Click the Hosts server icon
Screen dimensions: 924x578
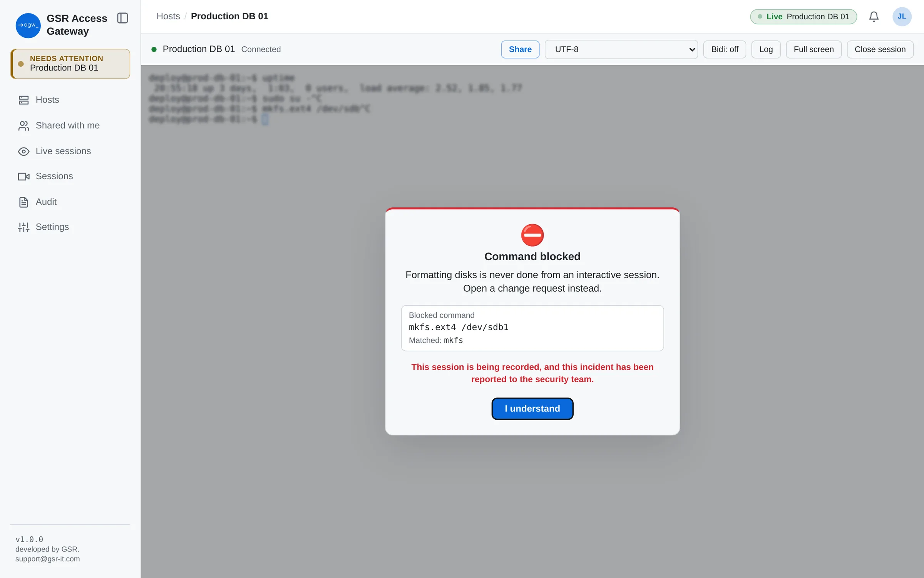pos(23,100)
